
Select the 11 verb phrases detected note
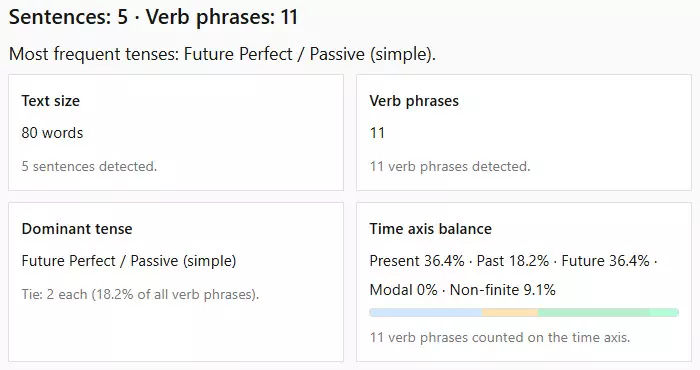click(x=450, y=166)
